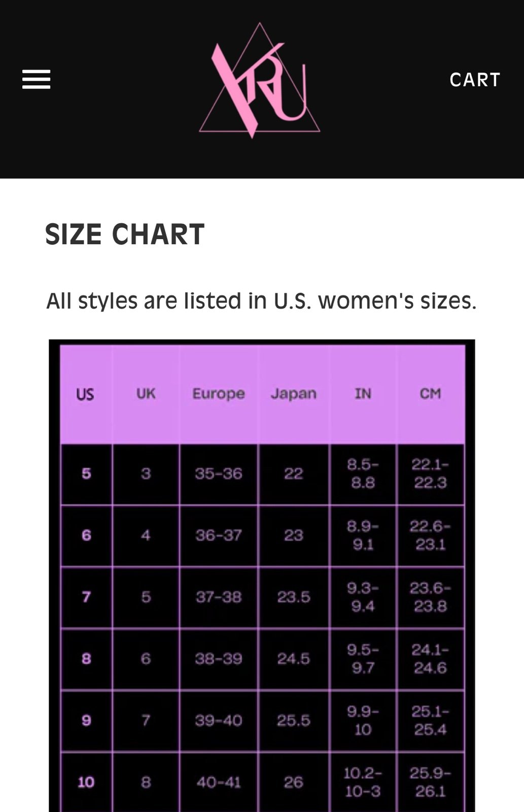Select the US size 9 cell
This screenshot has width=524, height=812.
(86, 721)
